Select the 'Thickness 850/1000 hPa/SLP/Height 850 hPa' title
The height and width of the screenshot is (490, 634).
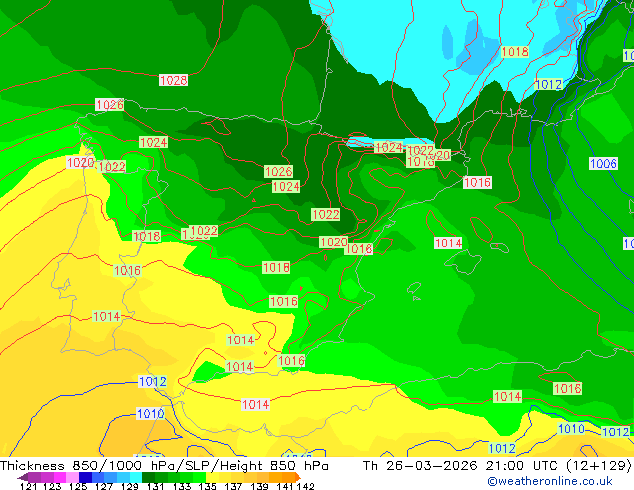click(x=164, y=466)
